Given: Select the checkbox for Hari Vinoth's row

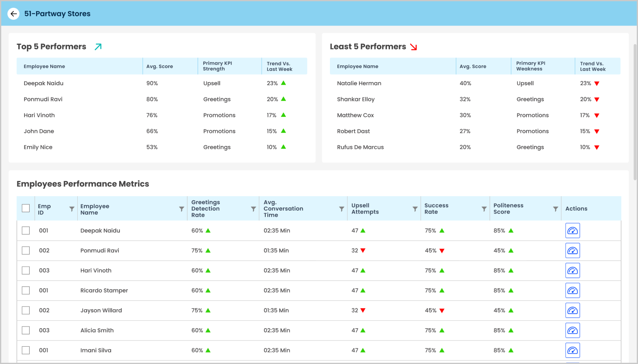Looking at the screenshot, I should [26, 270].
